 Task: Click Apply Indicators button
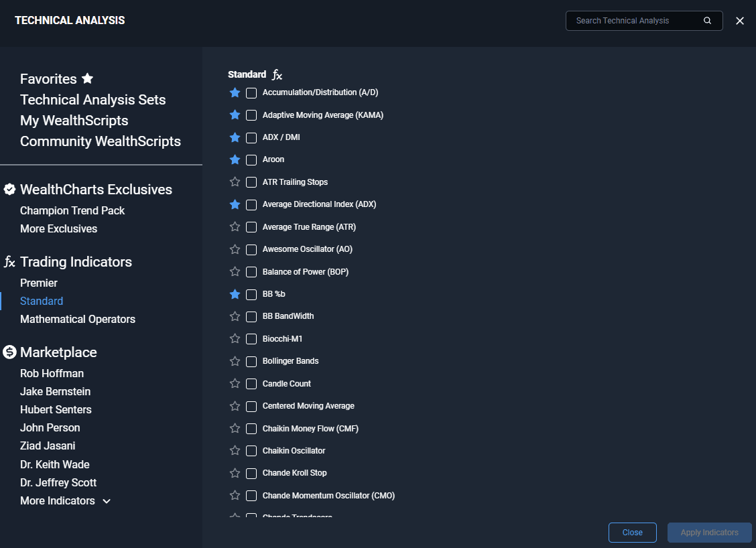coord(709,533)
